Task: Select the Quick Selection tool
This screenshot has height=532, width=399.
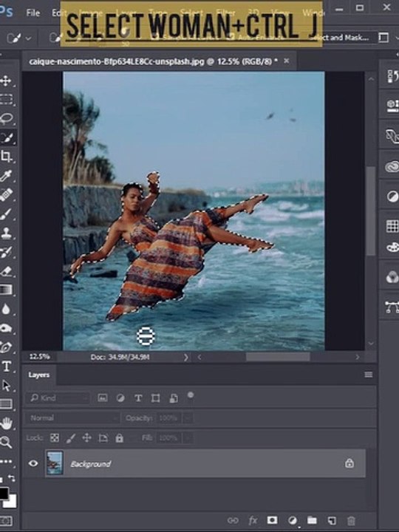Action: (x=7, y=137)
